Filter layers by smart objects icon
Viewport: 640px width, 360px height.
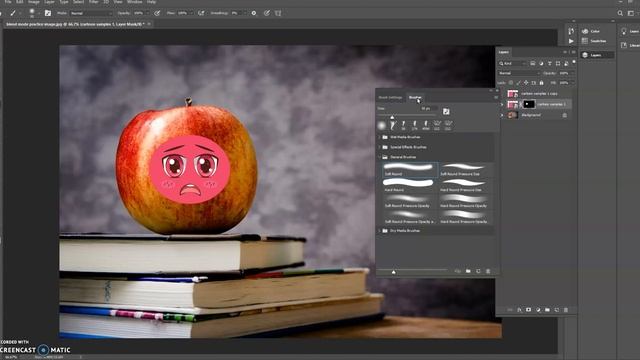point(566,63)
